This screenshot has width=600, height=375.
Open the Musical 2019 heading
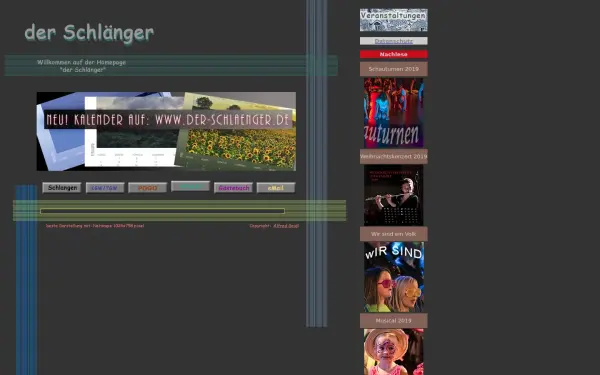[x=393, y=321]
